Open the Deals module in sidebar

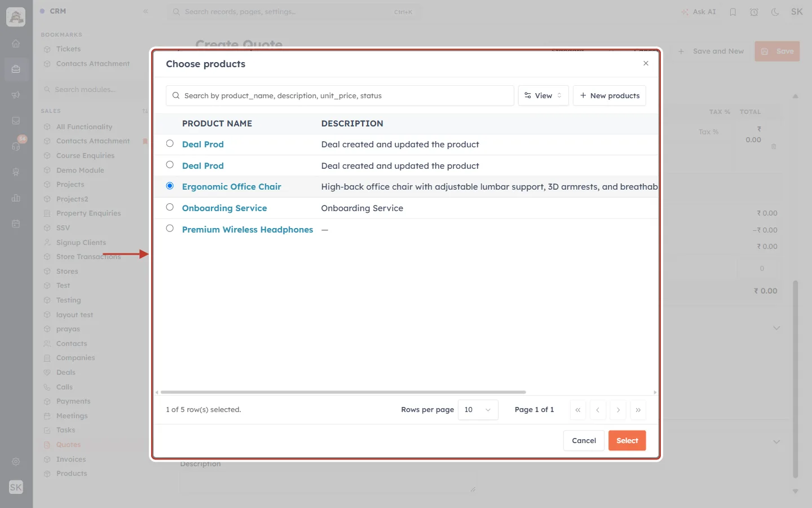(x=65, y=373)
